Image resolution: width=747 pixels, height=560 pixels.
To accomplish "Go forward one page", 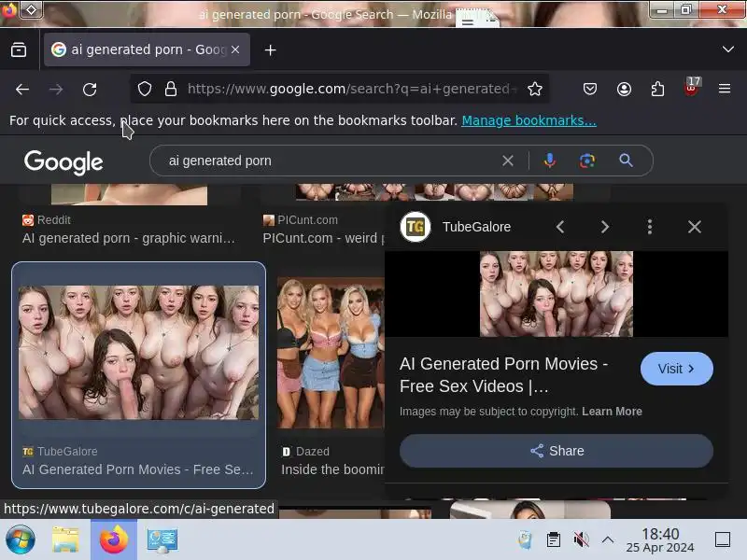I will (56, 89).
